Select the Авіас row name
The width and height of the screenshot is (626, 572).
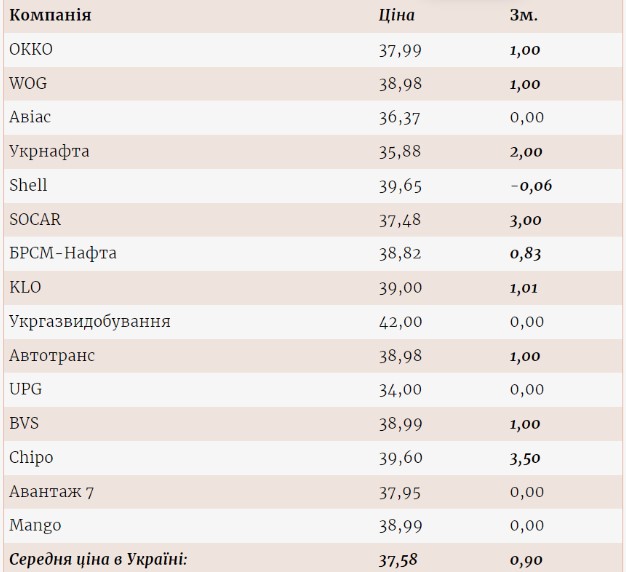point(37,117)
